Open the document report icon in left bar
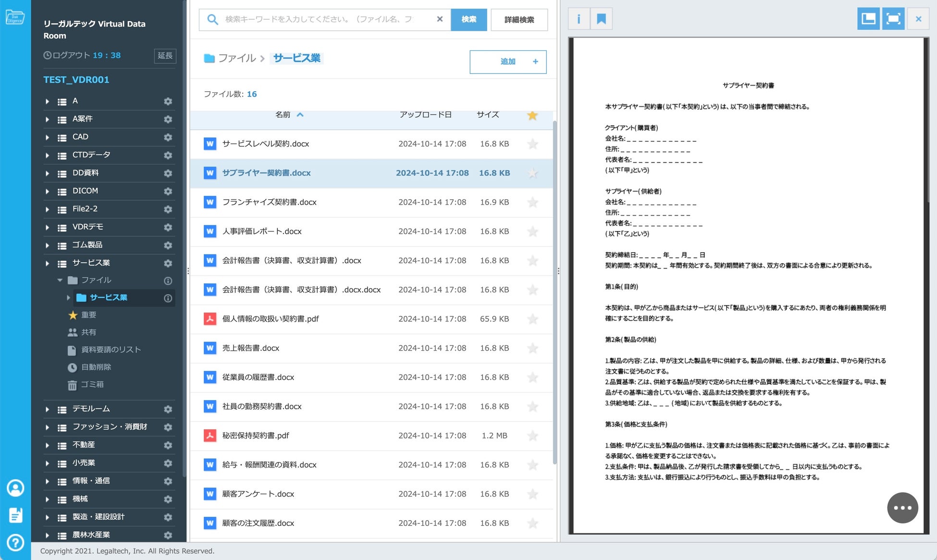 pyautogui.click(x=15, y=515)
